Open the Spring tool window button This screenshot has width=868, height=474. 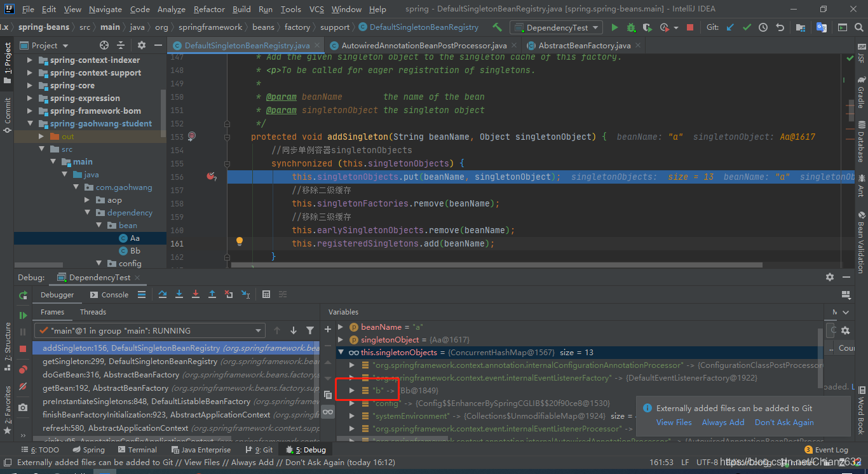(x=88, y=450)
